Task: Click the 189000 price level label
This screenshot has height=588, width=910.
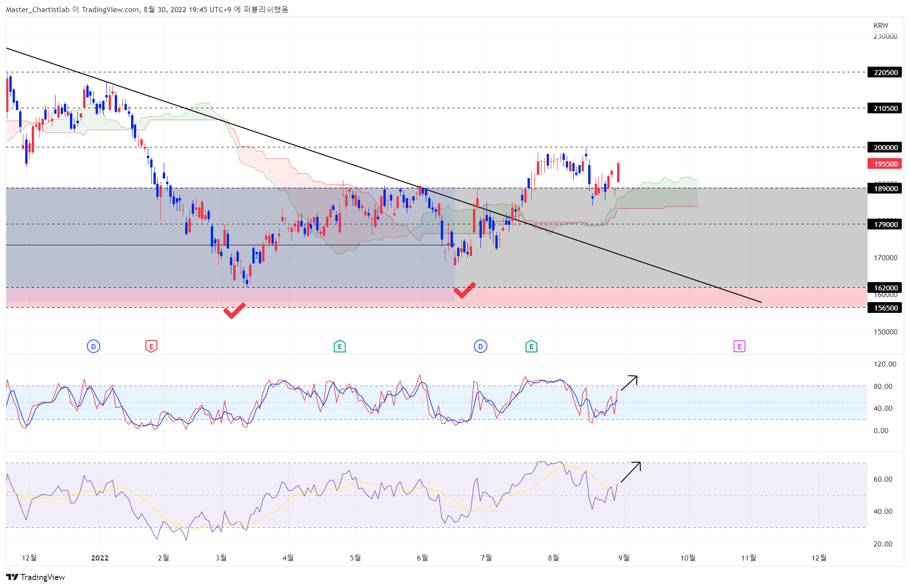Action: click(x=885, y=188)
